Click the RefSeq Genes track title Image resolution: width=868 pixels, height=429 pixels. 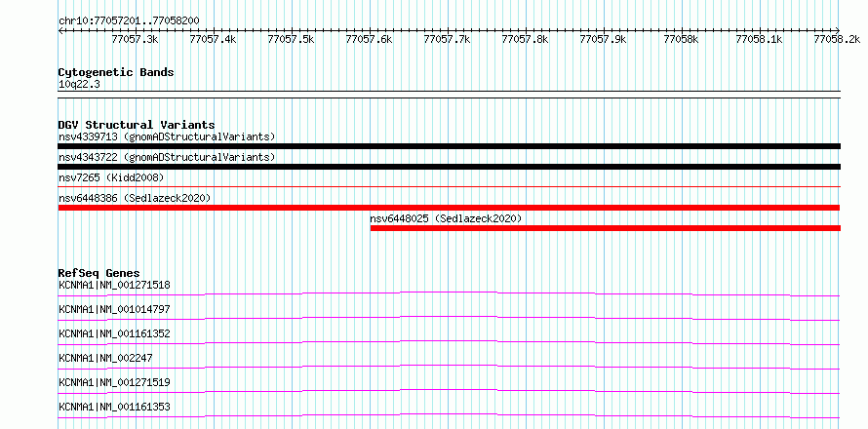99,273
